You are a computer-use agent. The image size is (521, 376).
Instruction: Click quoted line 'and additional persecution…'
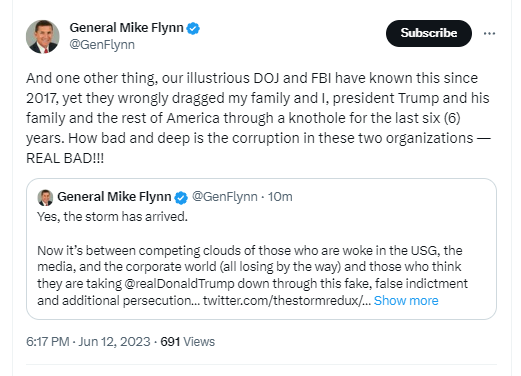(118, 301)
